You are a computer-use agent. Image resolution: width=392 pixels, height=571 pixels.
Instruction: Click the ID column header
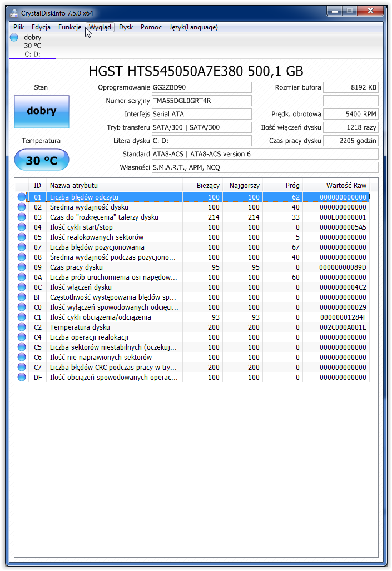37,185
